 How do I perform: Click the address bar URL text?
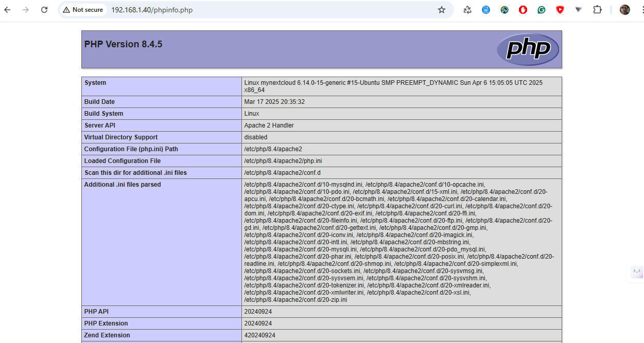tap(152, 10)
